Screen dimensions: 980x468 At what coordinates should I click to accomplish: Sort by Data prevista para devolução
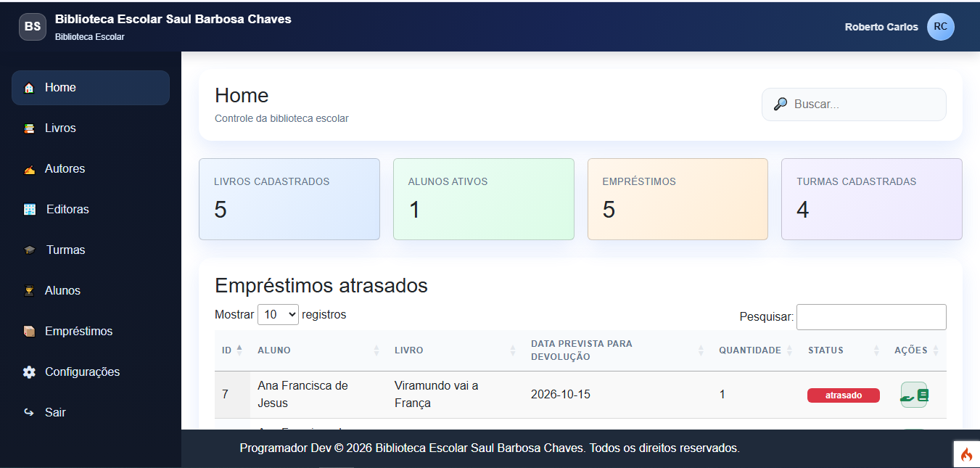[x=617, y=350]
